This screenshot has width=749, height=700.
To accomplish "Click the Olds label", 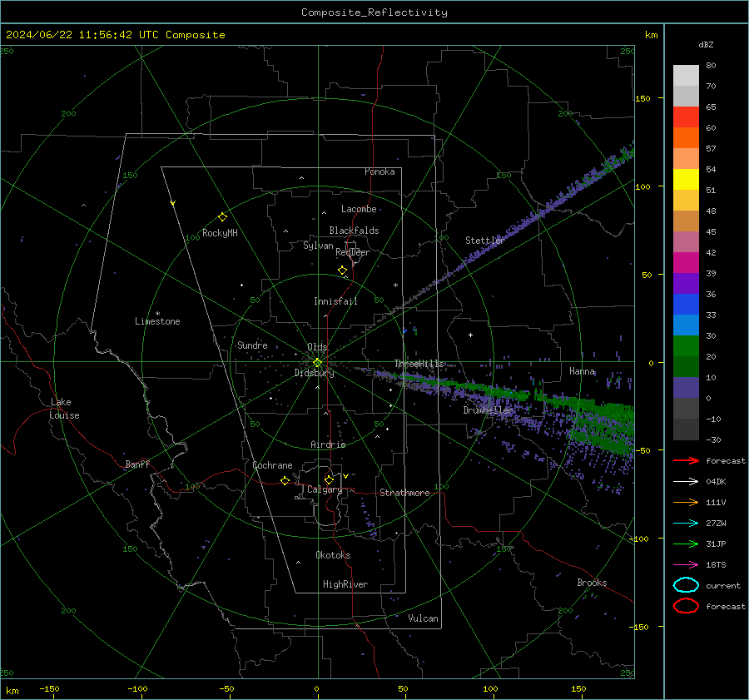I will pos(317,346).
